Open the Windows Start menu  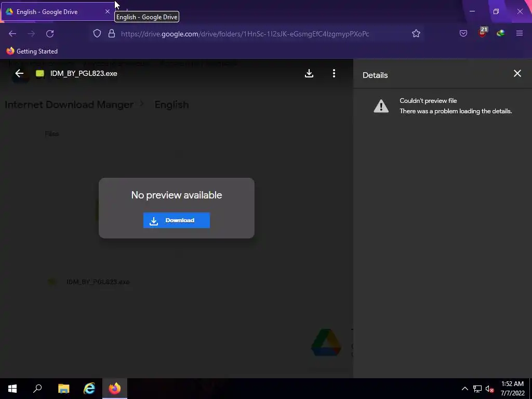[12, 389]
